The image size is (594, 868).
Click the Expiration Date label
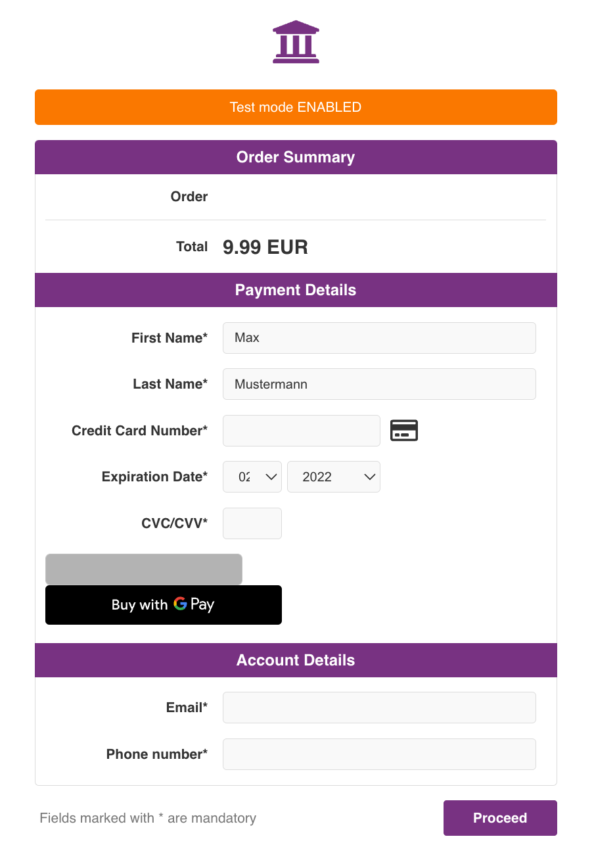(154, 477)
